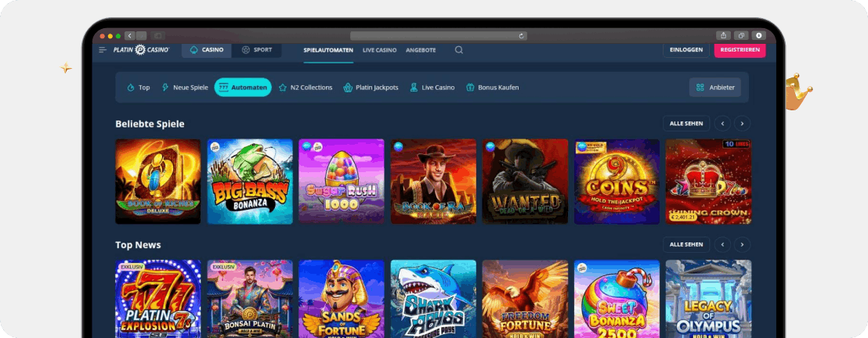Open Sugar Rush 1000 game

coord(342,182)
